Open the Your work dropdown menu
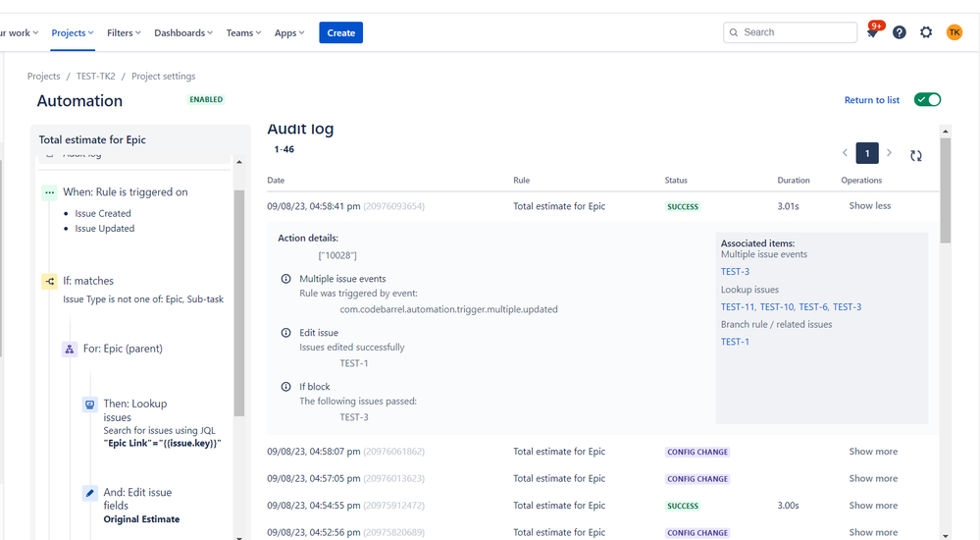Screen dimensions: 980x540 (x=20, y=32)
